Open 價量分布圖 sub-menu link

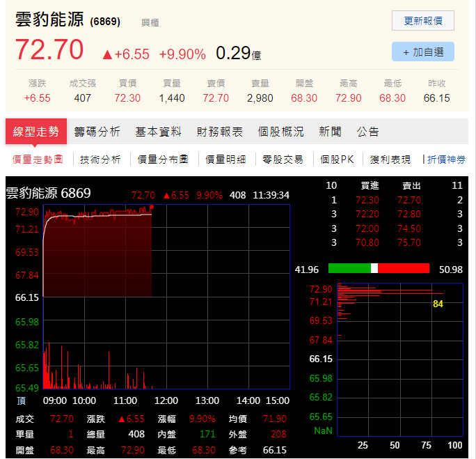point(163,160)
